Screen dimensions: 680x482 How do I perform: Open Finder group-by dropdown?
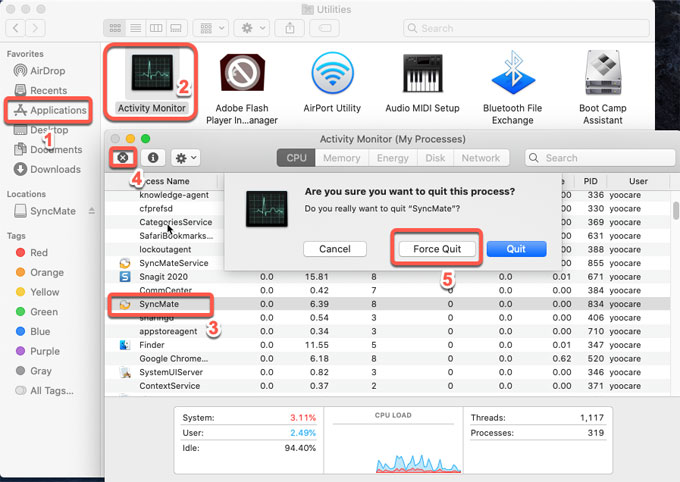(211, 28)
